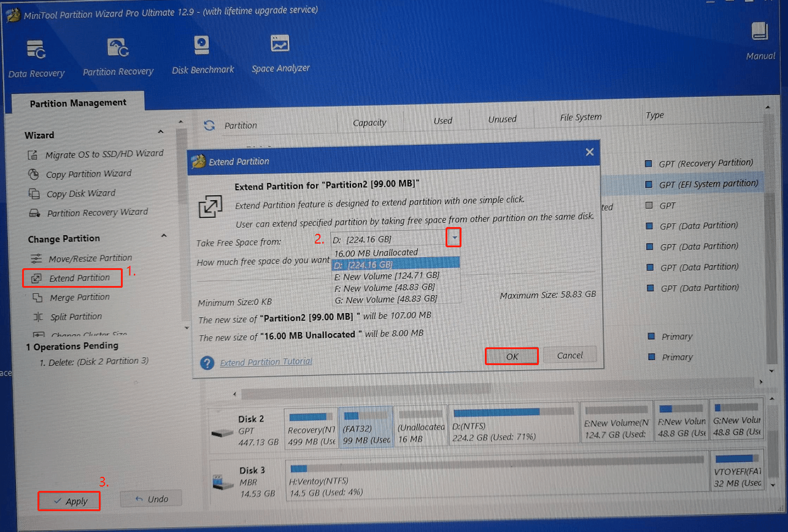Sort by Unused column header

click(502, 119)
